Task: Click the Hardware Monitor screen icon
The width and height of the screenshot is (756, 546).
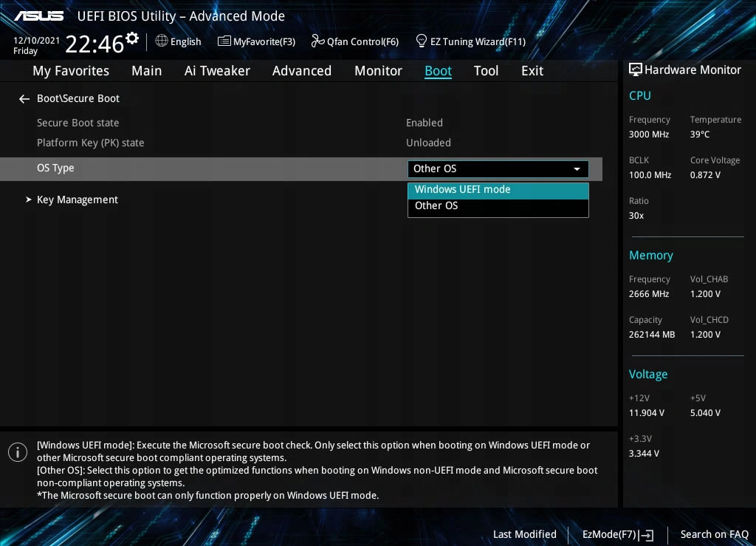Action: 636,70
